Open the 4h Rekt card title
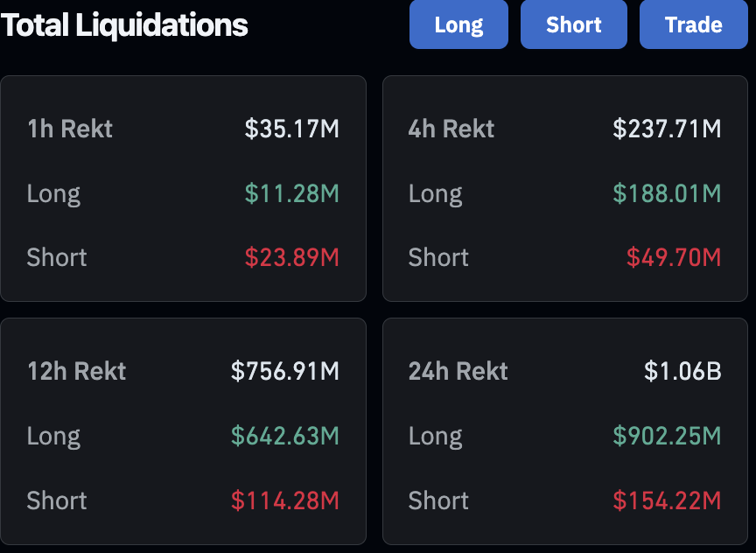This screenshot has height=553, width=756. (451, 129)
